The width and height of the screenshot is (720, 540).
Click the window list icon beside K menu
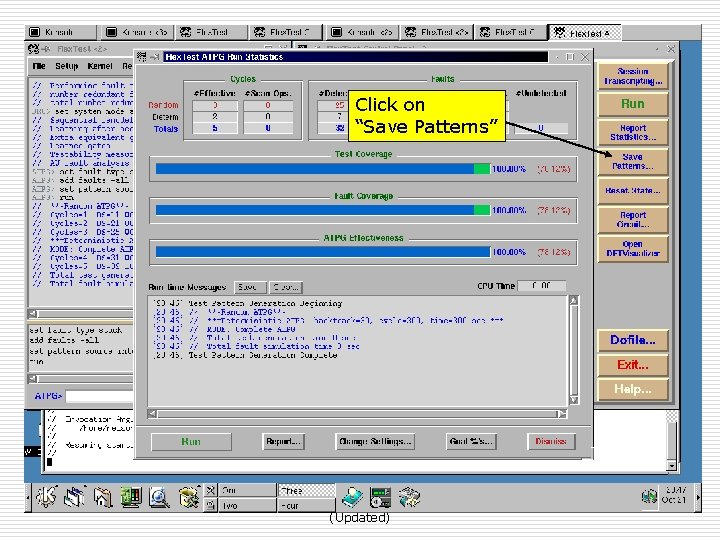click(x=74, y=497)
